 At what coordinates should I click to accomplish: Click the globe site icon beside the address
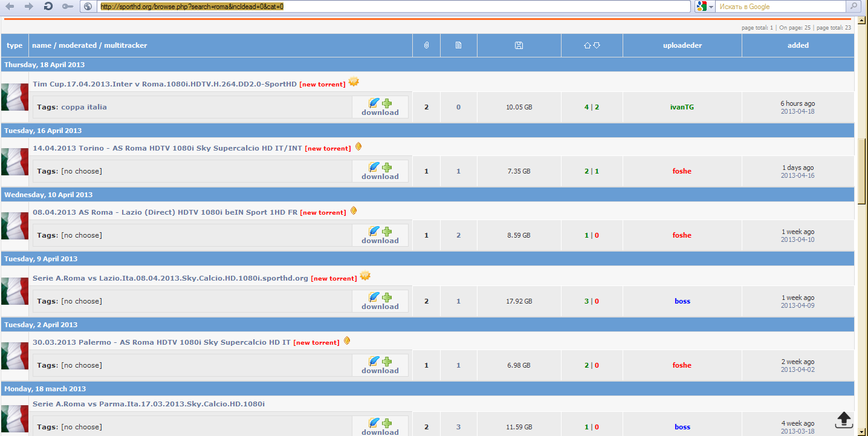[x=88, y=6]
